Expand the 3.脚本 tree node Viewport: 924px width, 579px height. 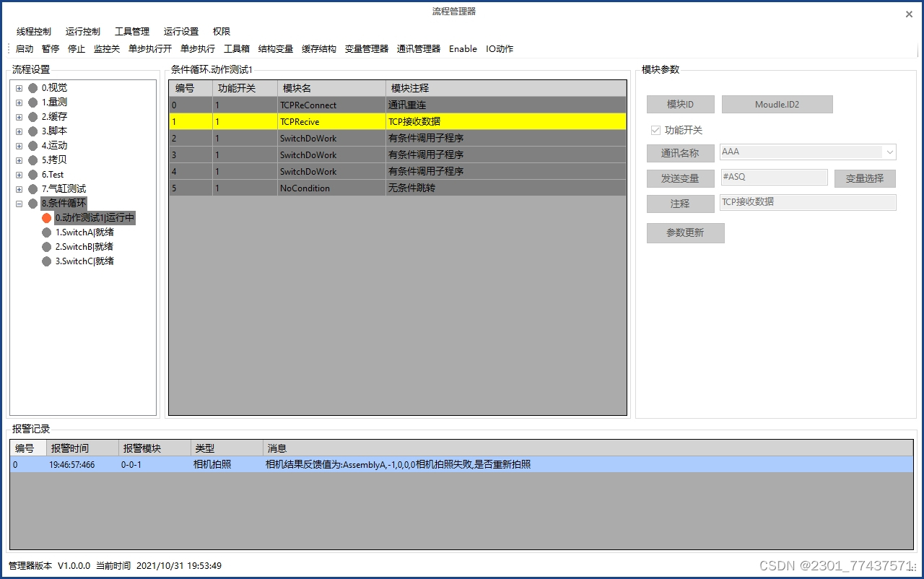(19, 131)
